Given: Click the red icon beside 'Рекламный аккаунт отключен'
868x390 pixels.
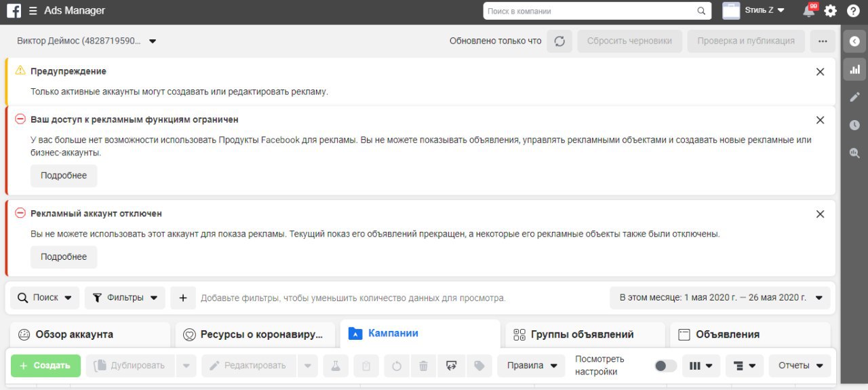Looking at the screenshot, I should [x=20, y=214].
